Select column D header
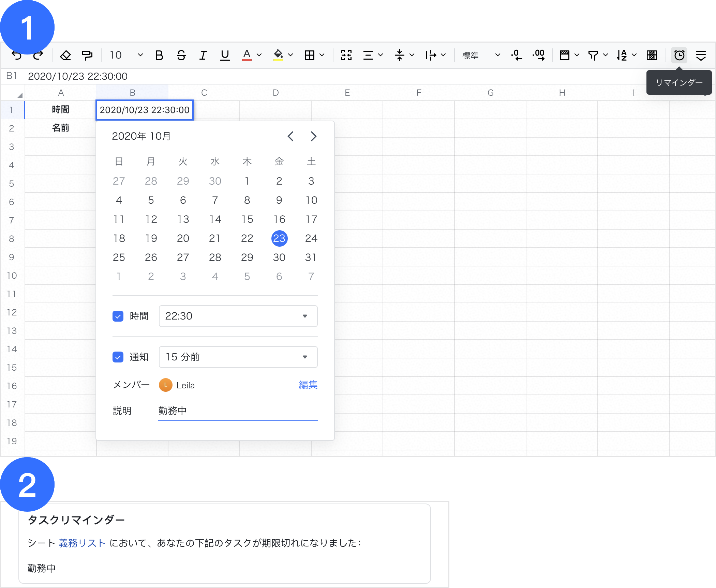This screenshot has width=716, height=588. (275, 93)
